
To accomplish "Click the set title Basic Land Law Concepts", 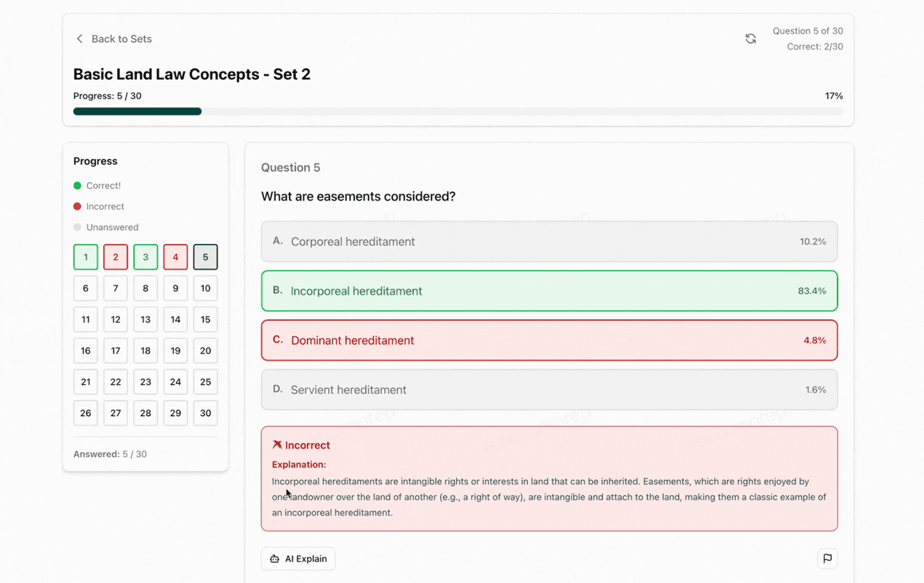I will click(191, 74).
